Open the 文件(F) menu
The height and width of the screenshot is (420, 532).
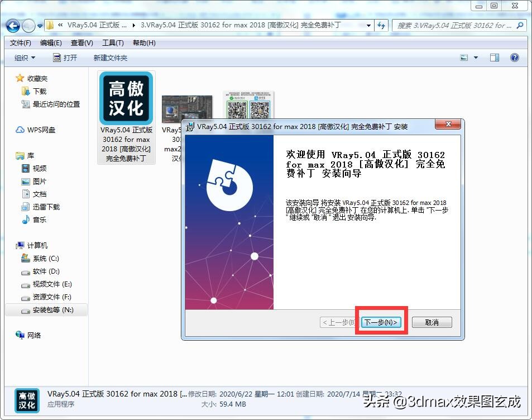(20, 43)
